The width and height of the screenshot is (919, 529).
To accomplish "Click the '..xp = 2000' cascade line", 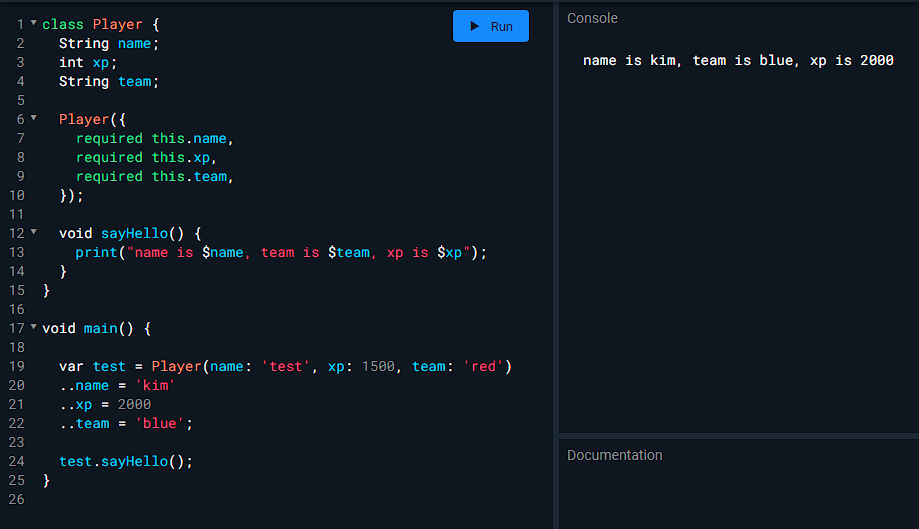I will 105,405.
